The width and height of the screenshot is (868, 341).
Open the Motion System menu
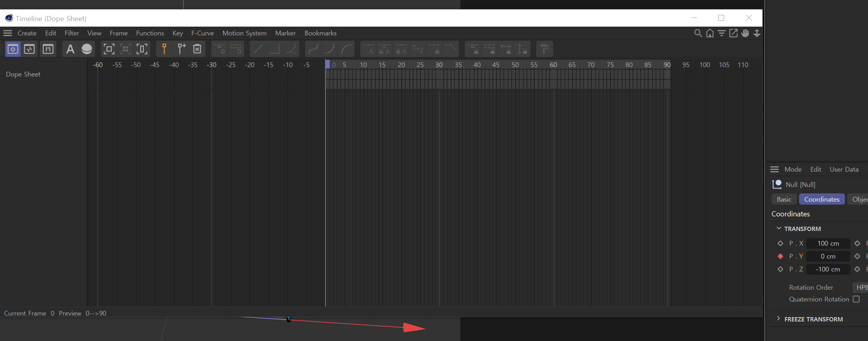coord(244,33)
